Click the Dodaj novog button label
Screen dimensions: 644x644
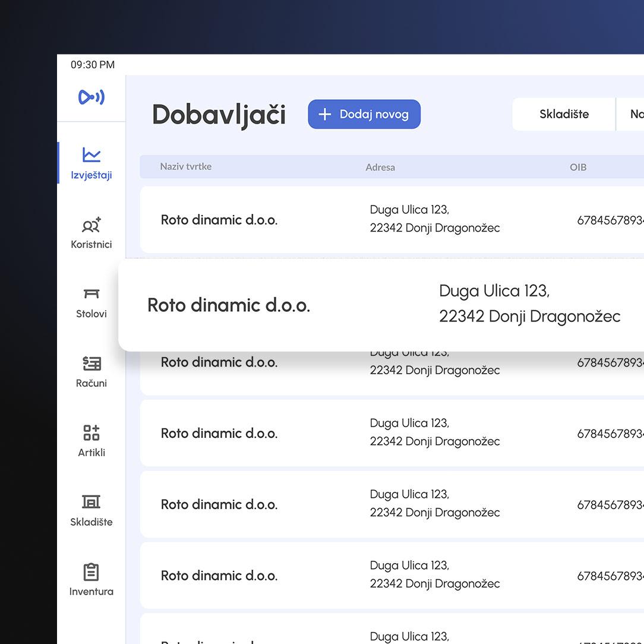[374, 114]
